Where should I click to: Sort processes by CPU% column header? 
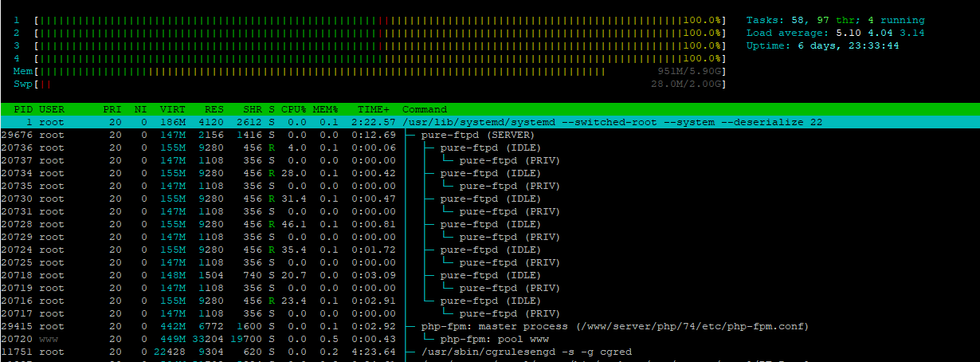click(x=294, y=109)
